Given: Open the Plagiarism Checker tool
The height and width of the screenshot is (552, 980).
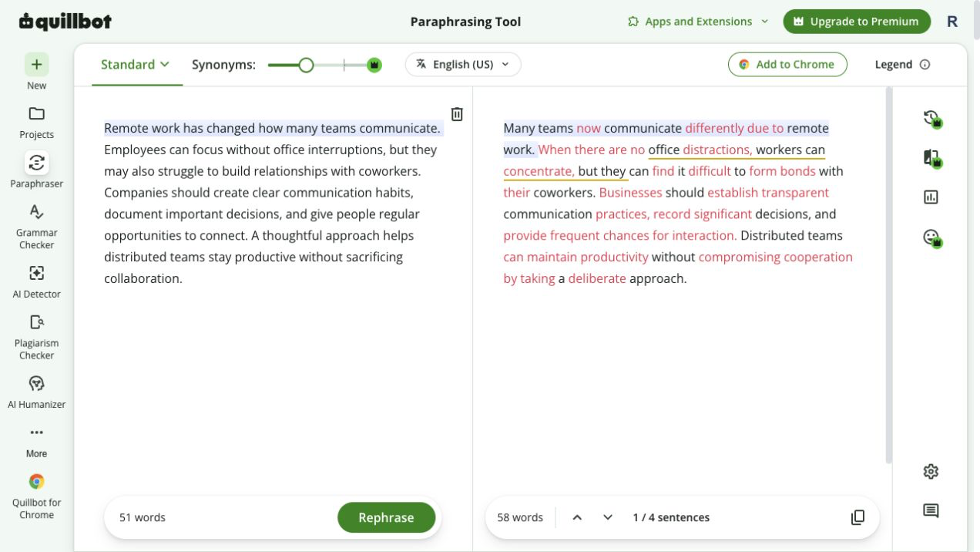Looking at the screenshot, I should click(36, 337).
